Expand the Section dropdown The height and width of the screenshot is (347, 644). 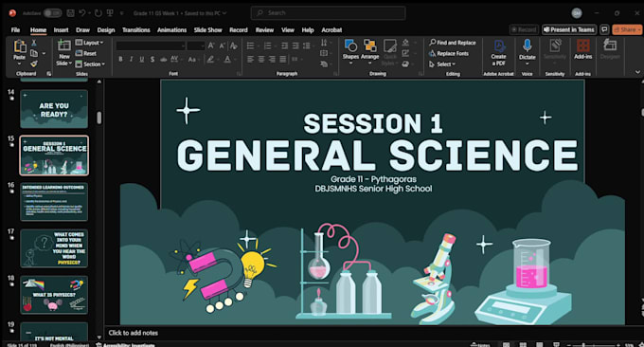(x=90, y=64)
